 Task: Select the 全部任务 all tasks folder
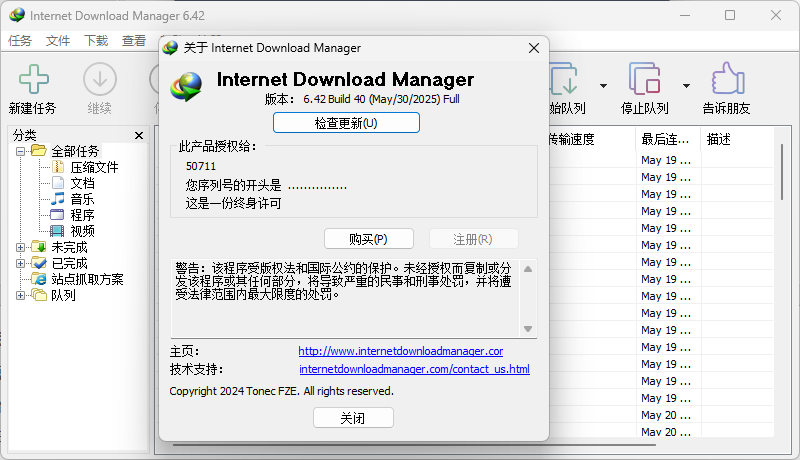(x=75, y=151)
